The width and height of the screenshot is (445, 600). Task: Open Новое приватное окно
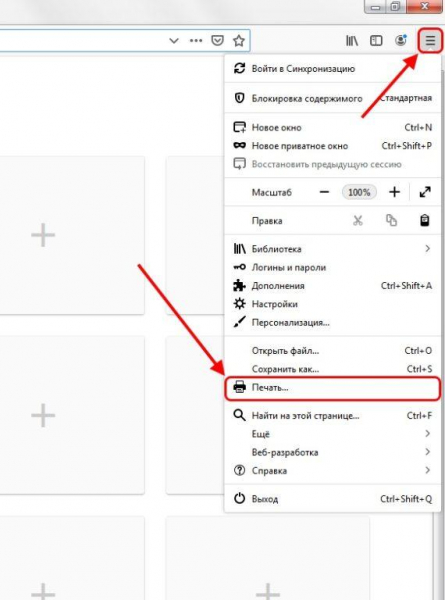tap(332, 146)
